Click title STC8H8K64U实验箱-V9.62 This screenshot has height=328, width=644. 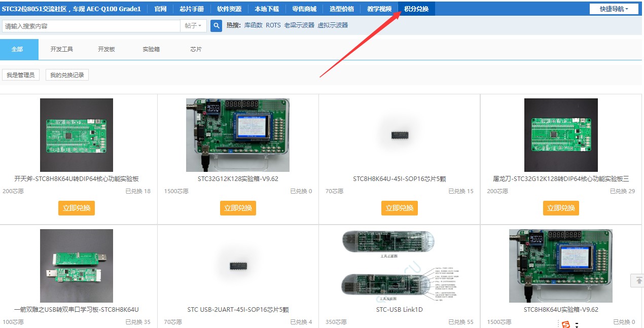pos(561,310)
